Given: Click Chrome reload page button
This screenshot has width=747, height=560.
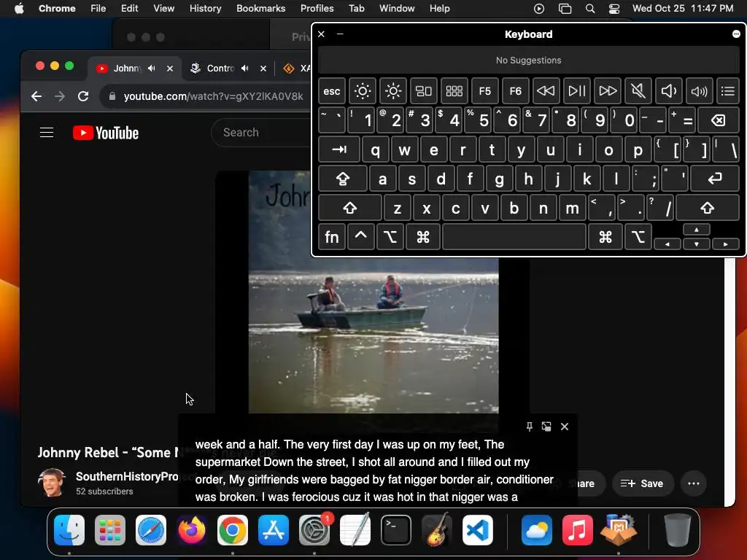Looking at the screenshot, I should click(x=83, y=96).
